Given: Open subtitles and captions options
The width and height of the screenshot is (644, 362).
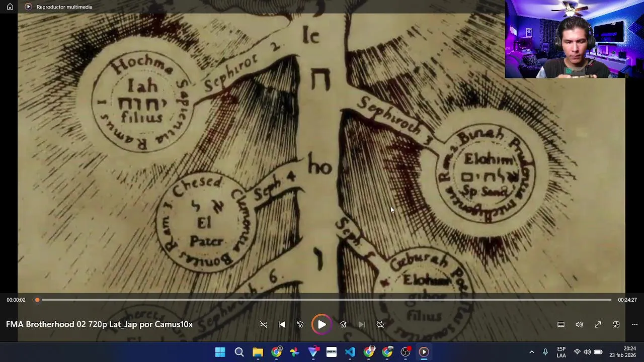Looking at the screenshot, I should (x=561, y=325).
